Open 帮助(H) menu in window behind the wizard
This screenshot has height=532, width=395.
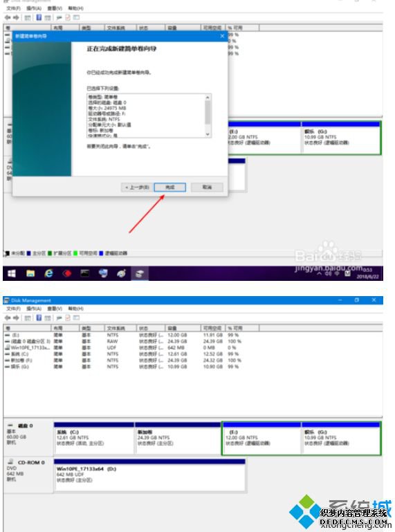(x=75, y=8)
